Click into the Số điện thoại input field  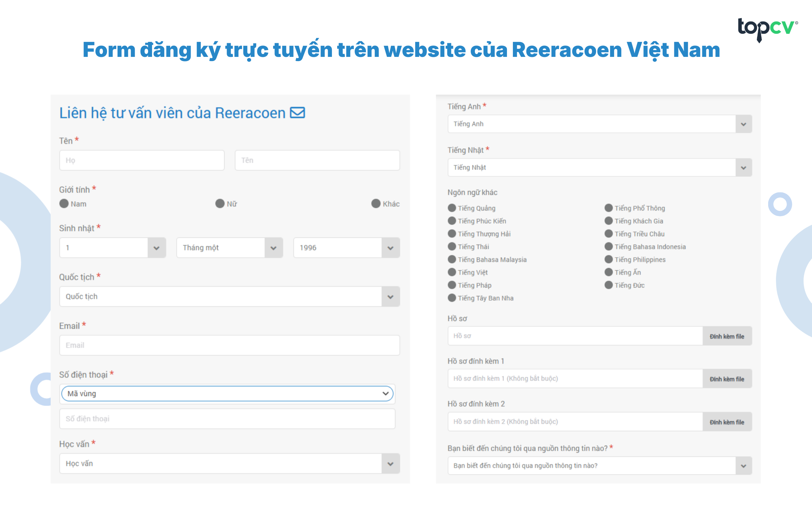[x=227, y=419]
